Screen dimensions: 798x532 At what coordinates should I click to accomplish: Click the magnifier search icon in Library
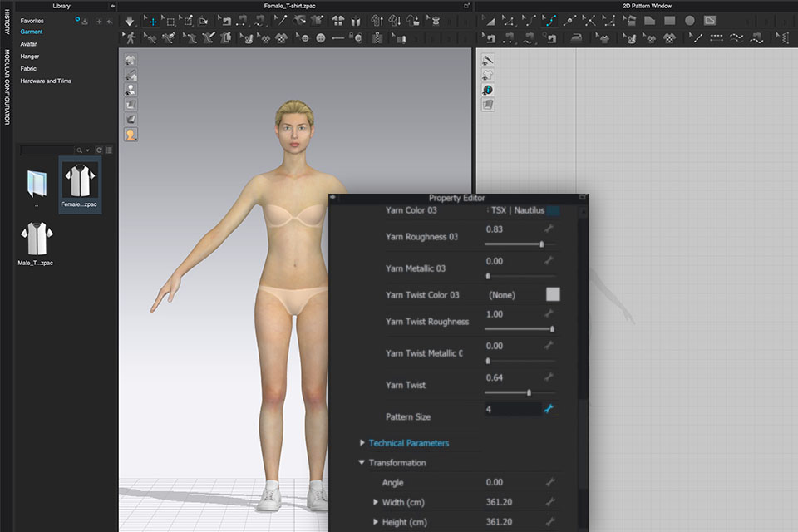coord(79,150)
